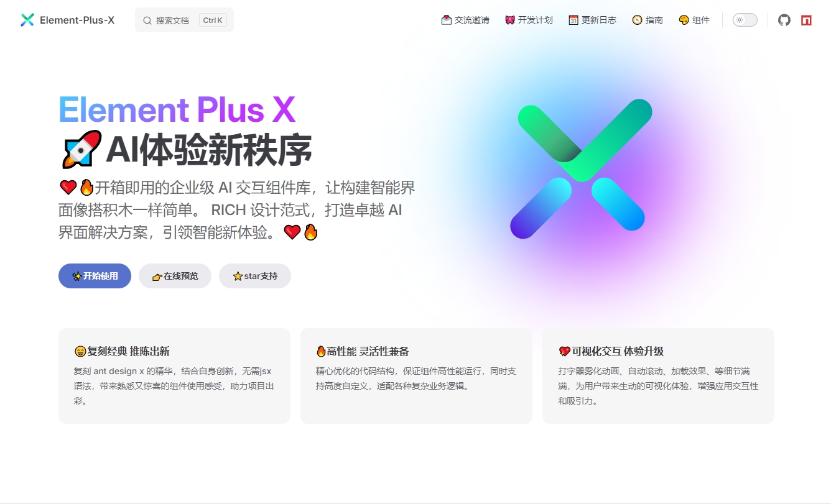
Task: Click the search magnifier icon
Action: pos(147,21)
